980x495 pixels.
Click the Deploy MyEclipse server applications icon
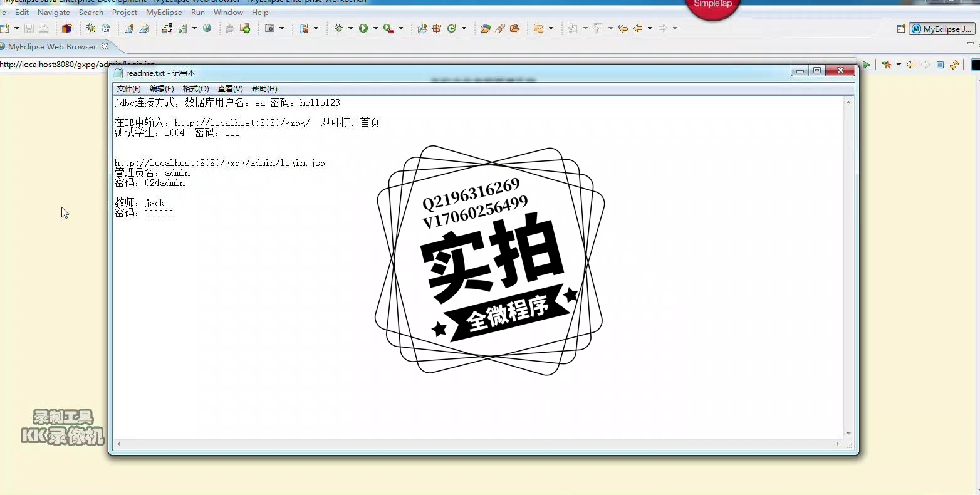(x=167, y=28)
